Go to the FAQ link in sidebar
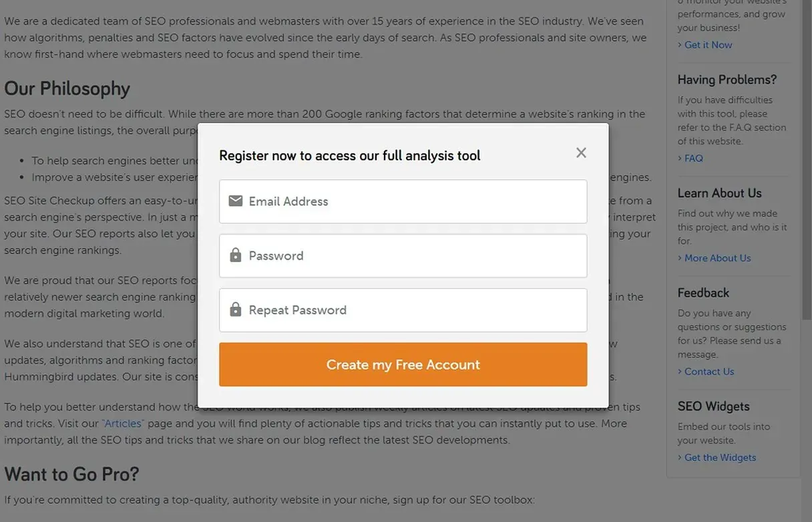 point(693,158)
